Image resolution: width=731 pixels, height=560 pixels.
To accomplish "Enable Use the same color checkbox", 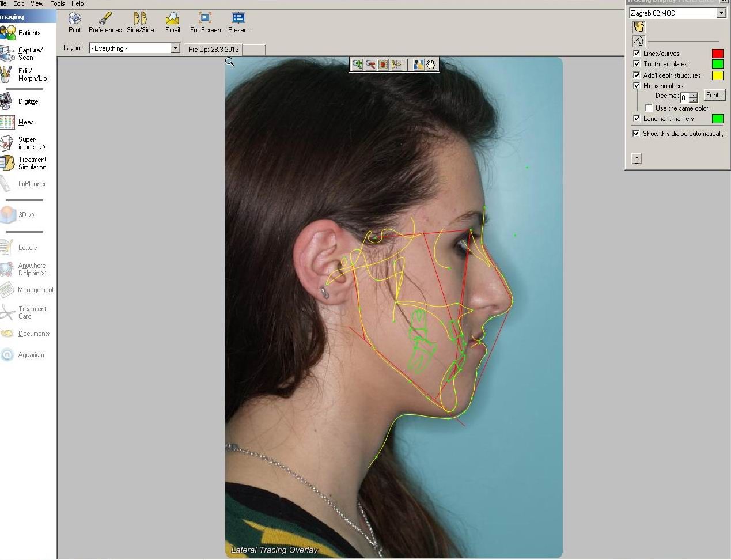I will click(x=649, y=108).
